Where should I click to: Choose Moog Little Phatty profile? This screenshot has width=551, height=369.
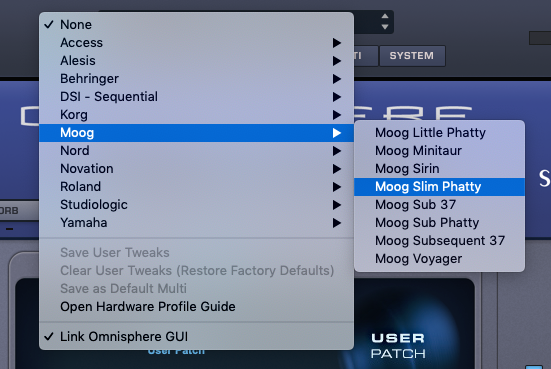(x=440, y=132)
